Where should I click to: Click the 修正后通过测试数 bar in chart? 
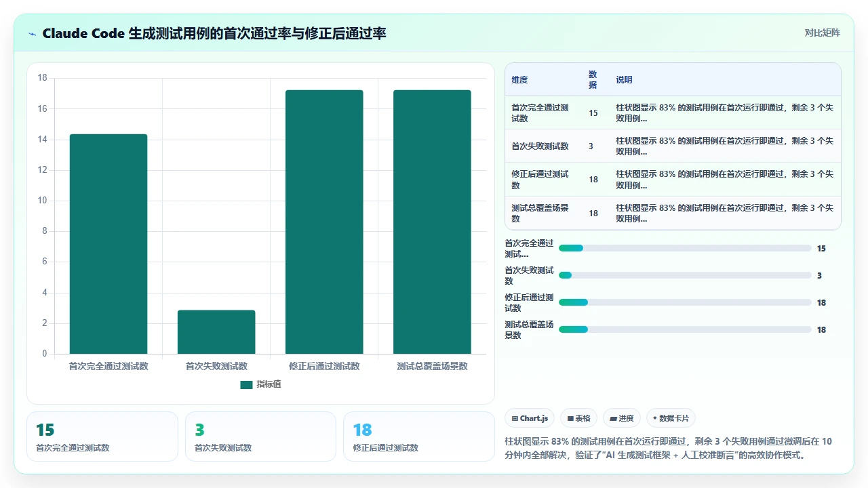click(324, 222)
